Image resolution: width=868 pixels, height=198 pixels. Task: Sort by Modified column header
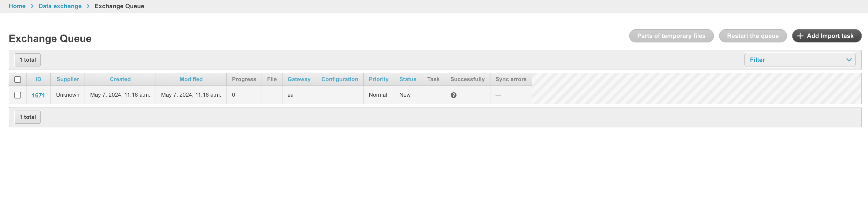(191, 79)
